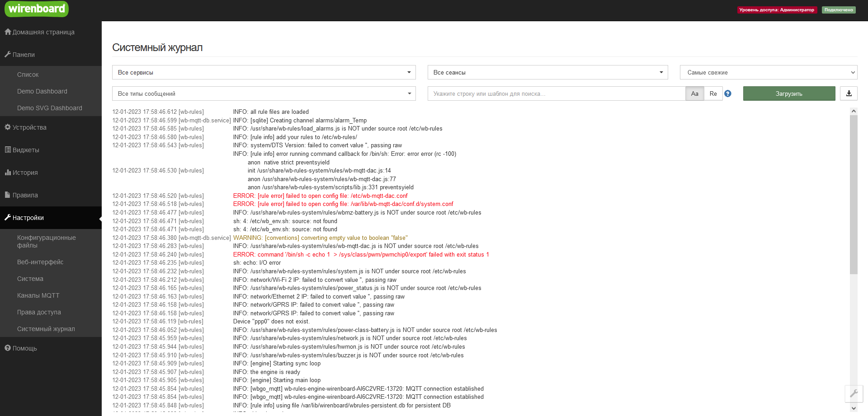
Task: Click the download log icon button
Action: point(849,93)
